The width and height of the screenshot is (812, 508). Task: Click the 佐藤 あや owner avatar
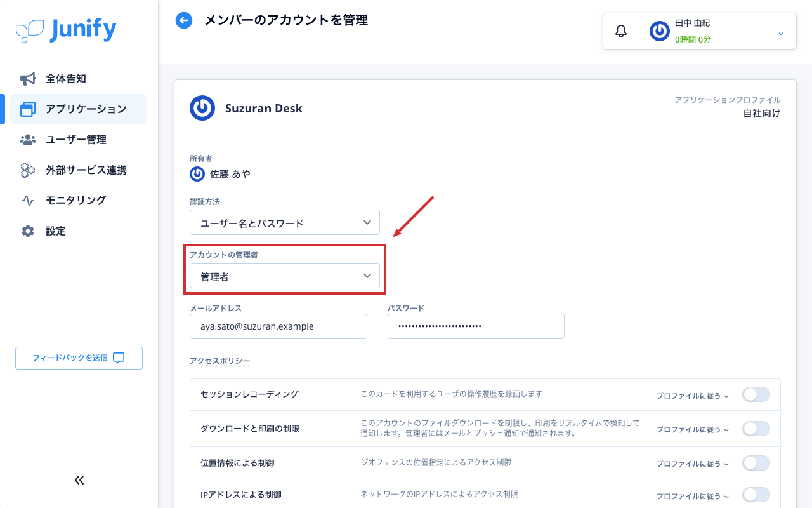[x=197, y=173]
